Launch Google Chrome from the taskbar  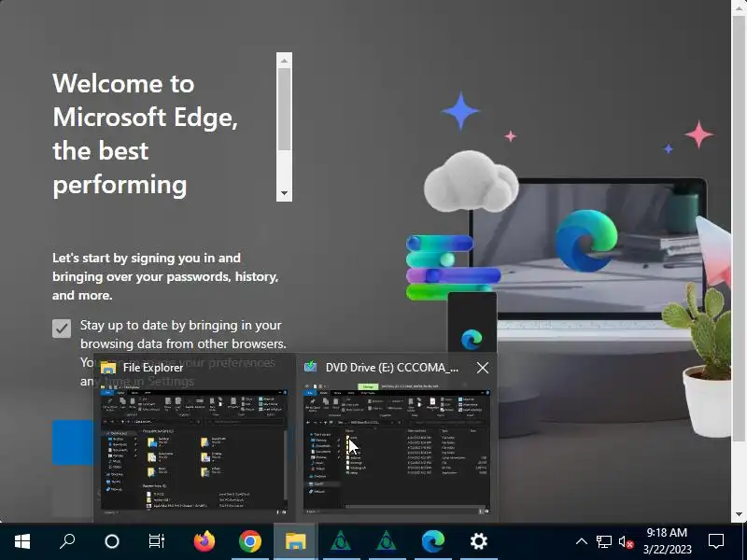[249, 541]
